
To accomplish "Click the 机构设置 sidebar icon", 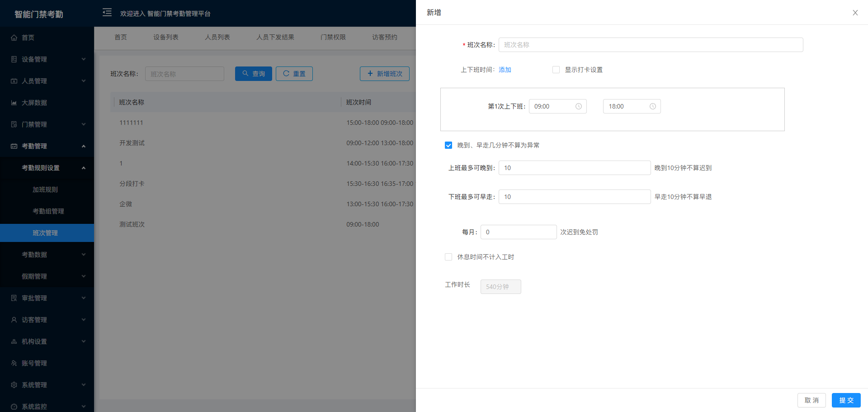I will tap(14, 341).
